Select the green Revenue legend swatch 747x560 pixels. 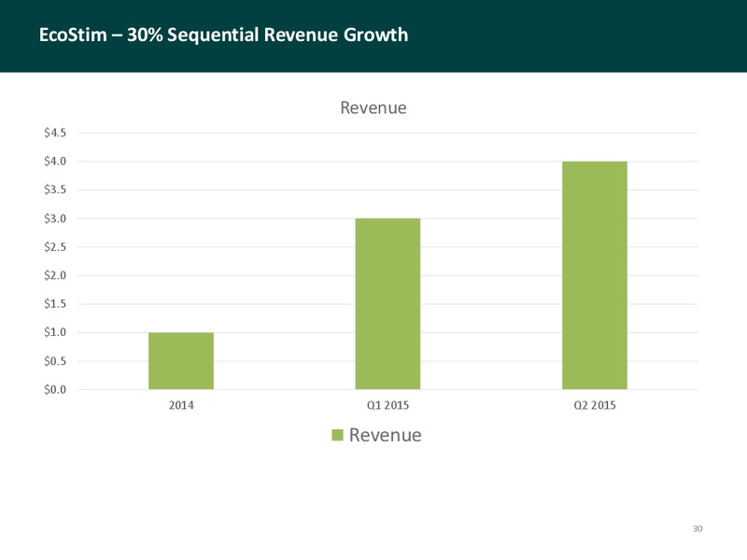pos(337,435)
